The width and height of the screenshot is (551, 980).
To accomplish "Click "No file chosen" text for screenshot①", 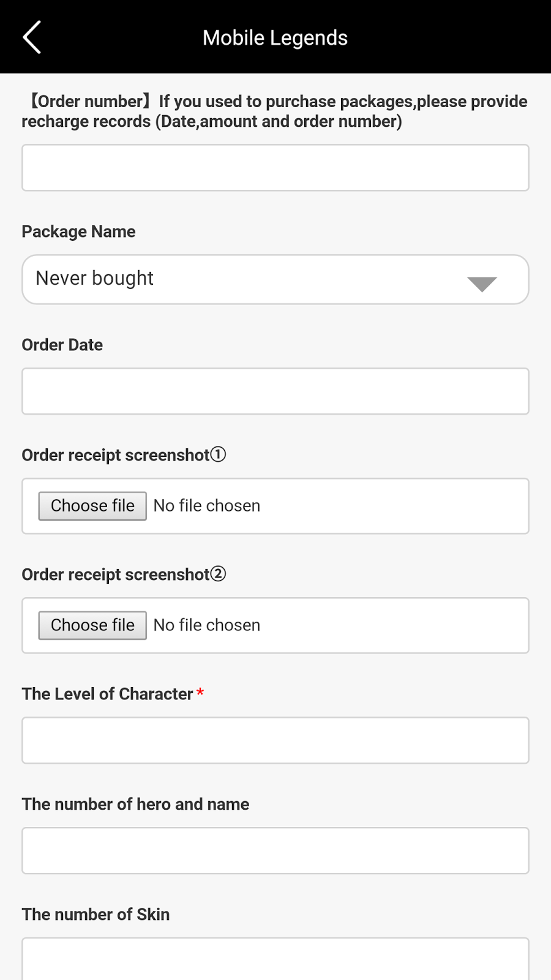I will [207, 506].
